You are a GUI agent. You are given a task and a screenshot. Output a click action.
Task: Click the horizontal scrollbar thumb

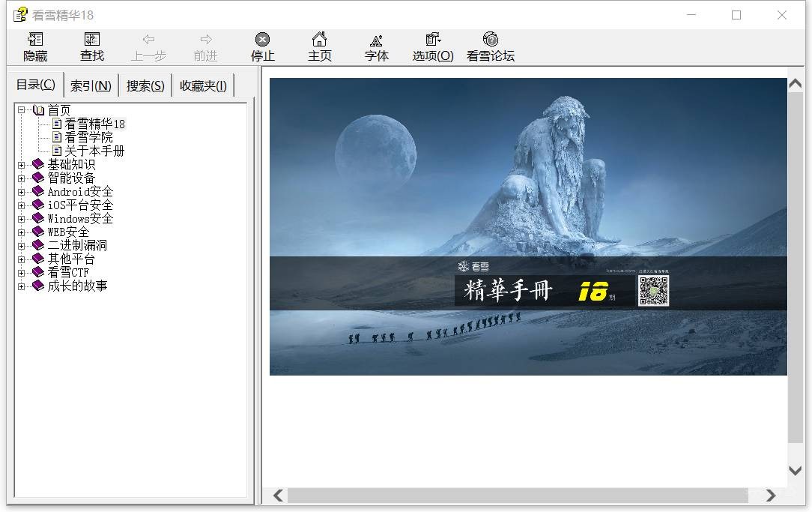(518, 496)
